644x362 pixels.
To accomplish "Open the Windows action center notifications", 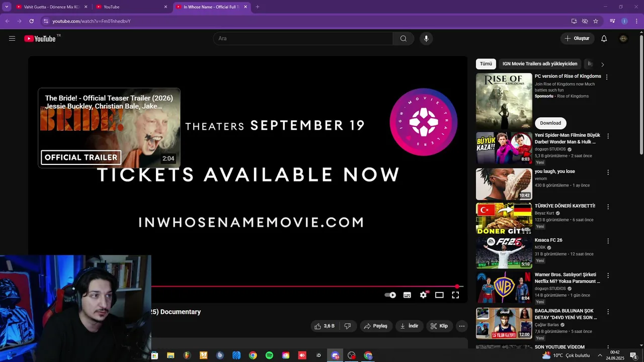I will 634,355.
